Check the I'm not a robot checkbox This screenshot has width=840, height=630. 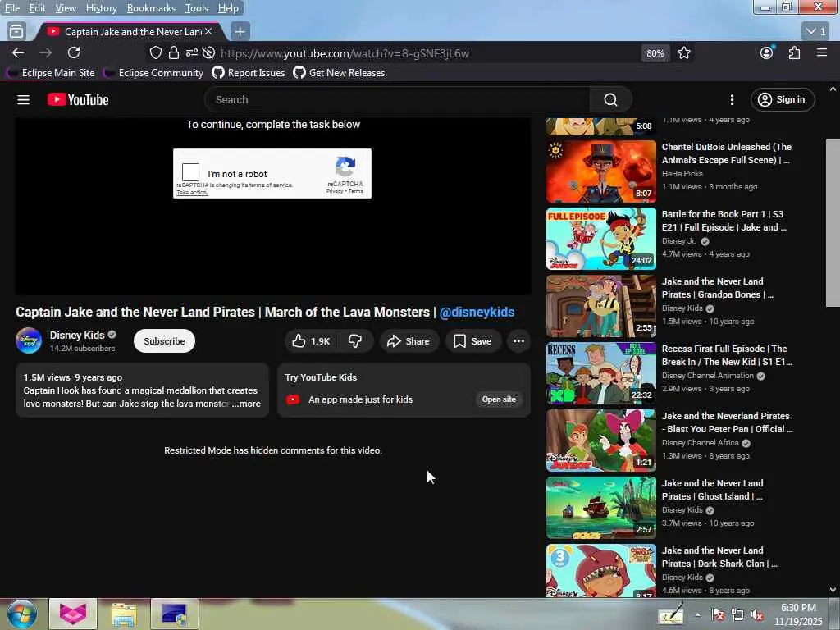(x=190, y=172)
